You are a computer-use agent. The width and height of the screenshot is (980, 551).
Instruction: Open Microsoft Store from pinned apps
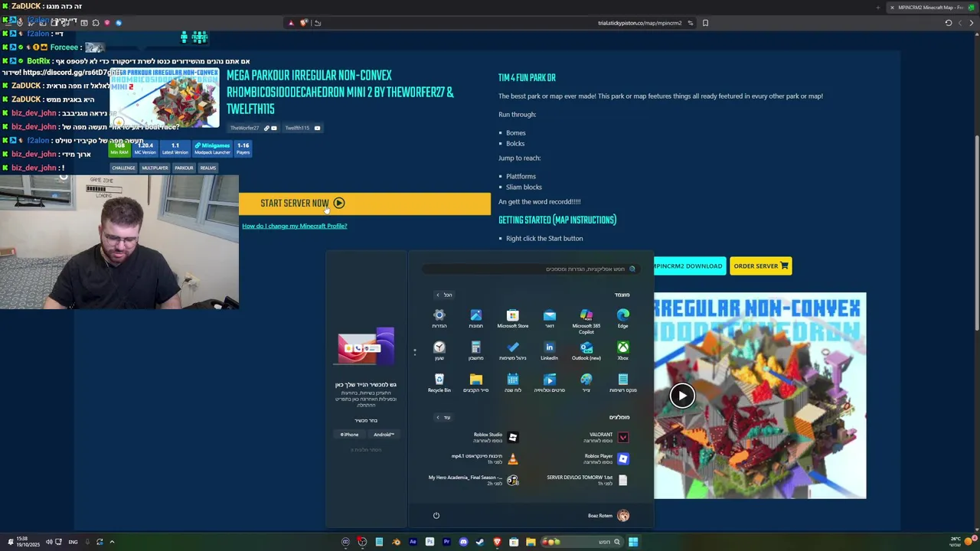pyautogui.click(x=513, y=319)
